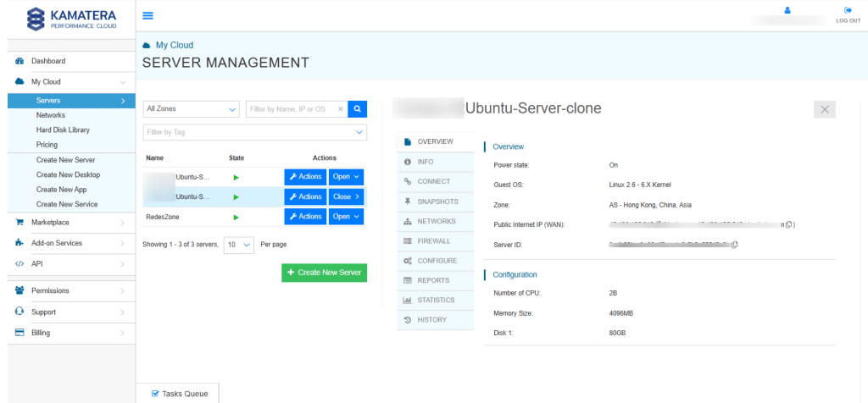Click the blue search magnifier button
The image size is (868, 403).
(358, 108)
